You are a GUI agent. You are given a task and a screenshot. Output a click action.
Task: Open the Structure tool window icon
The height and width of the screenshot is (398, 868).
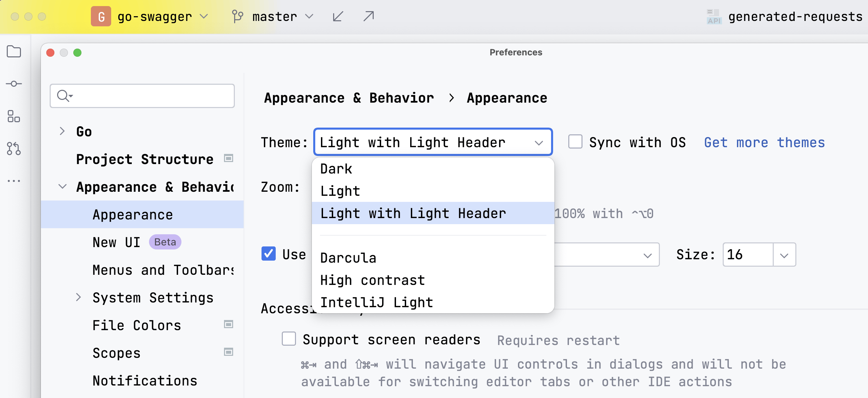click(14, 116)
